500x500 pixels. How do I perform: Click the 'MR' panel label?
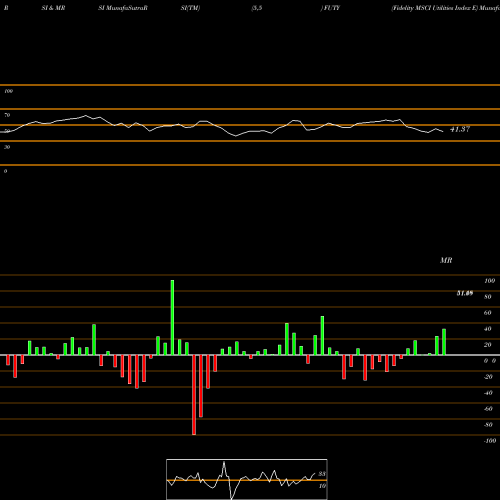pos(446,260)
